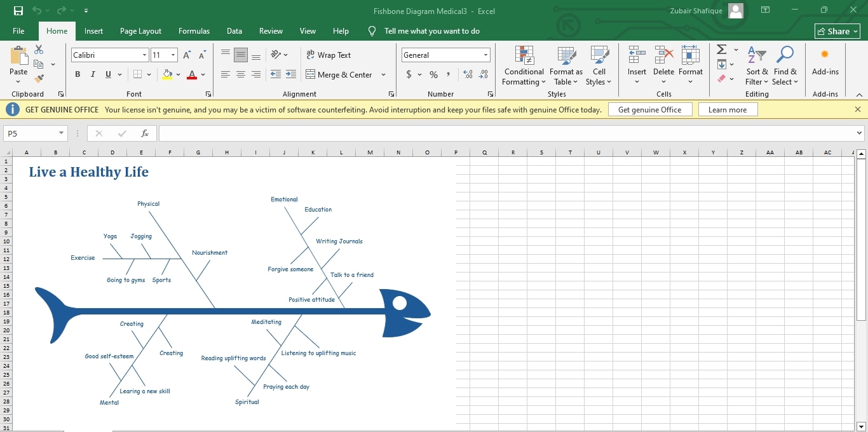Viewport: 868px width, 432px height.
Task: Click inside the formula bar
Action: [x=445, y=133]
